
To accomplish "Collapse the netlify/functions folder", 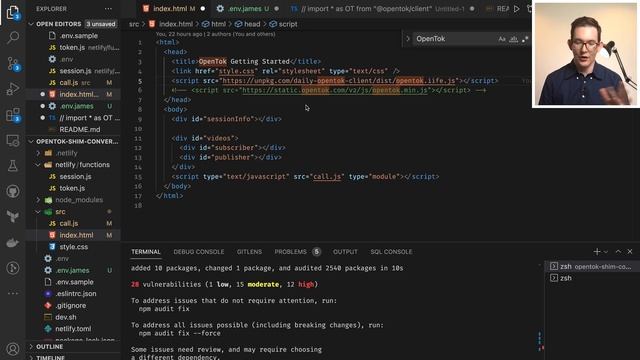I will (x=82, y=164).
